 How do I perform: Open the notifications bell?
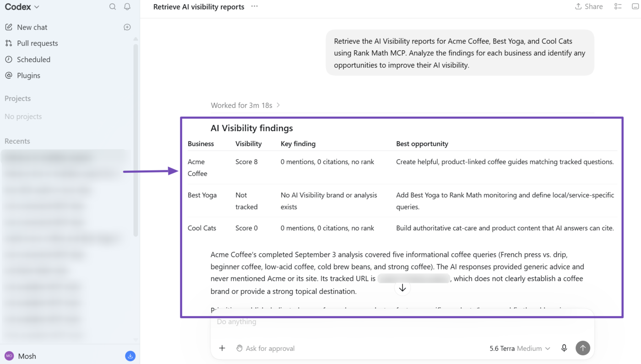pyautogui.click(x=127, y=7)
